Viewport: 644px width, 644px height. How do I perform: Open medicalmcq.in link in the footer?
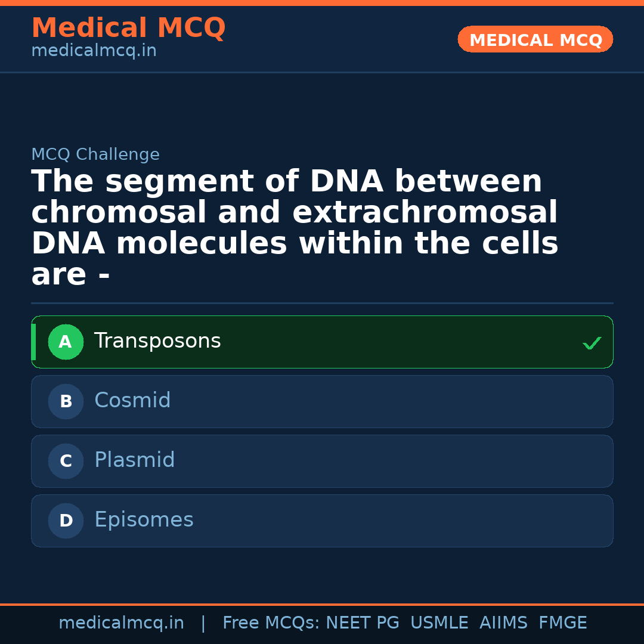121,623
